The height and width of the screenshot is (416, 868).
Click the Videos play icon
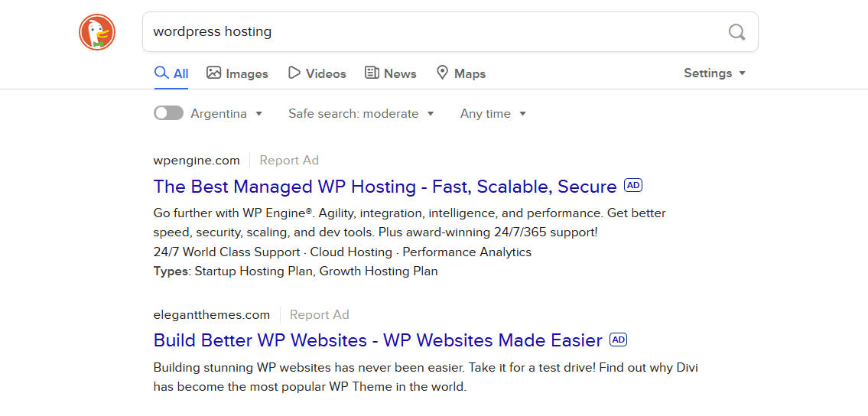coord(294,73)
